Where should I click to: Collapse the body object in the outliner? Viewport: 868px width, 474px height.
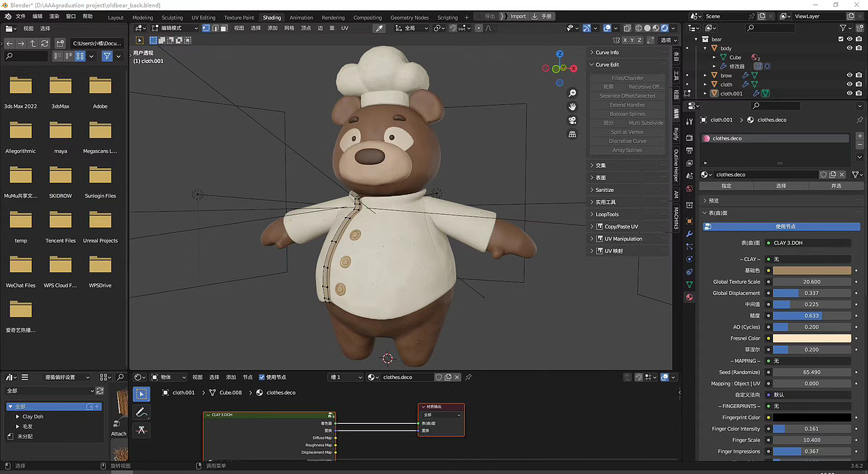[705, 48]
